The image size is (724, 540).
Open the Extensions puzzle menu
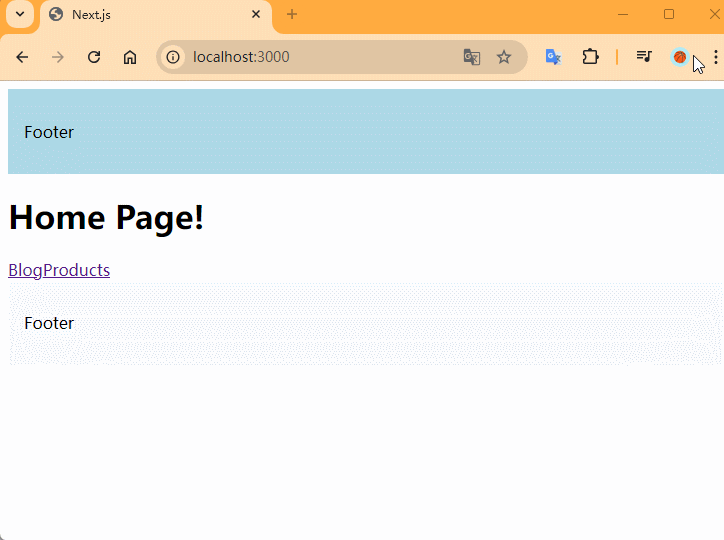pyautogui.click(x=591, y=57)
